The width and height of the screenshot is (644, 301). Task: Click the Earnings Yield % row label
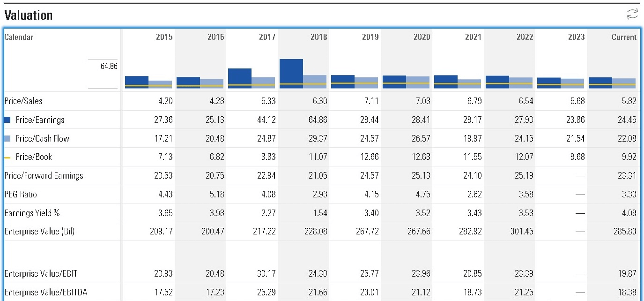(32, 213)
